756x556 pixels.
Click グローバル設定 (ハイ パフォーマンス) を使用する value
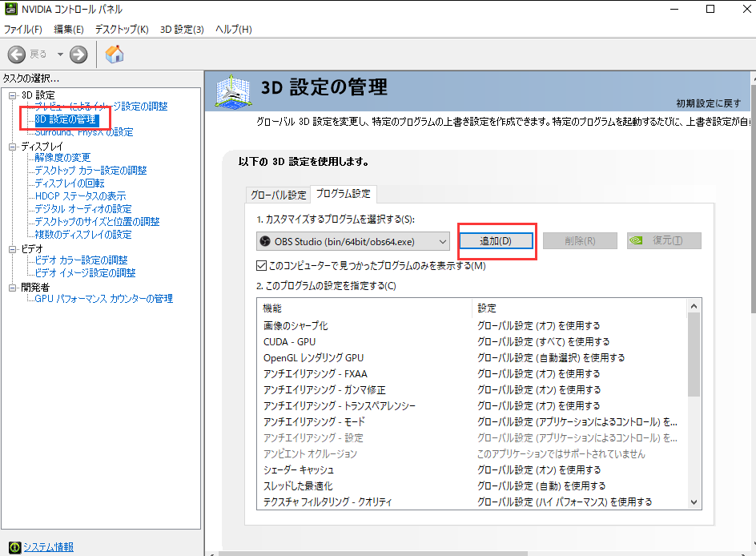point(565,502)
